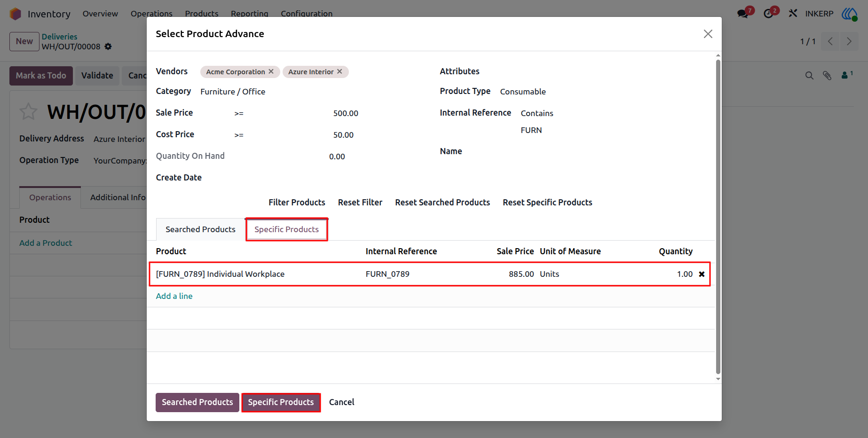This screenshot has width=868, height=438.
Task: Open the debug tools icon
Action: coord(793,14)
